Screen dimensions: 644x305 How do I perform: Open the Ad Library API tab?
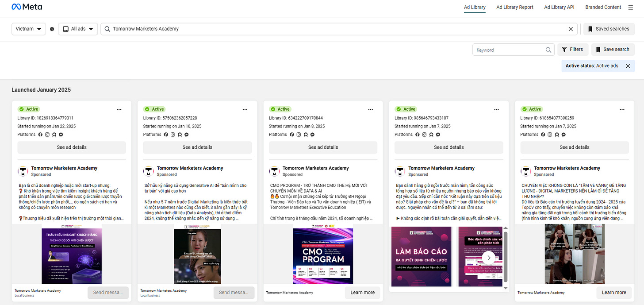559,7
